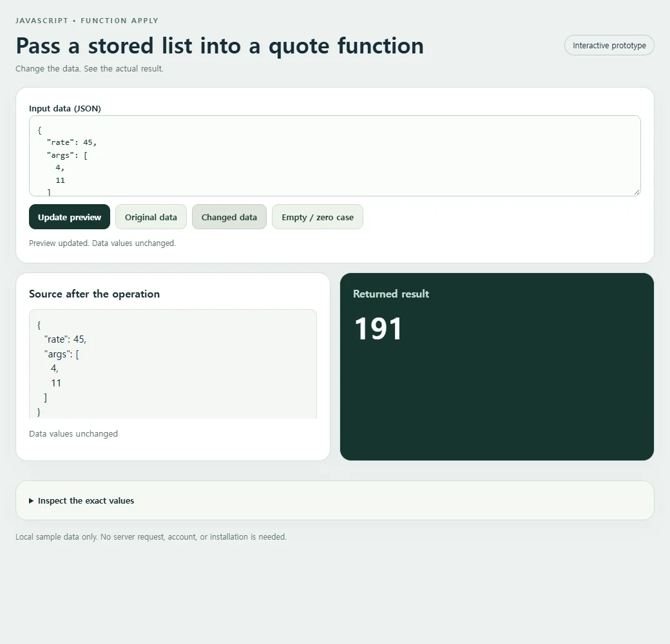670x644 pixels.
Task: Load the Original data preset
Action: pyautogui.click(x=151, y=217)
